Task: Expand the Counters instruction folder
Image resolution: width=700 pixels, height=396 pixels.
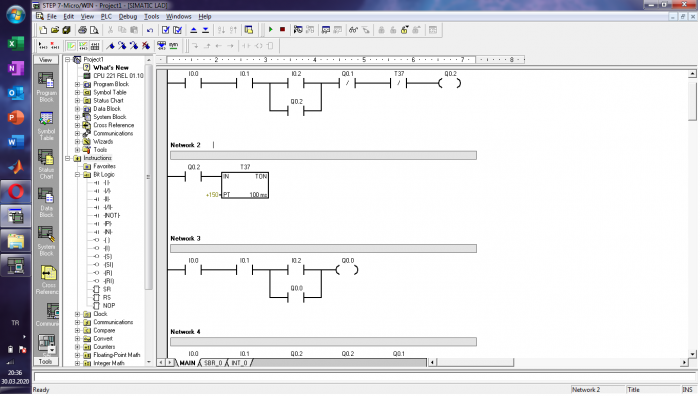Action: point(77,347)
